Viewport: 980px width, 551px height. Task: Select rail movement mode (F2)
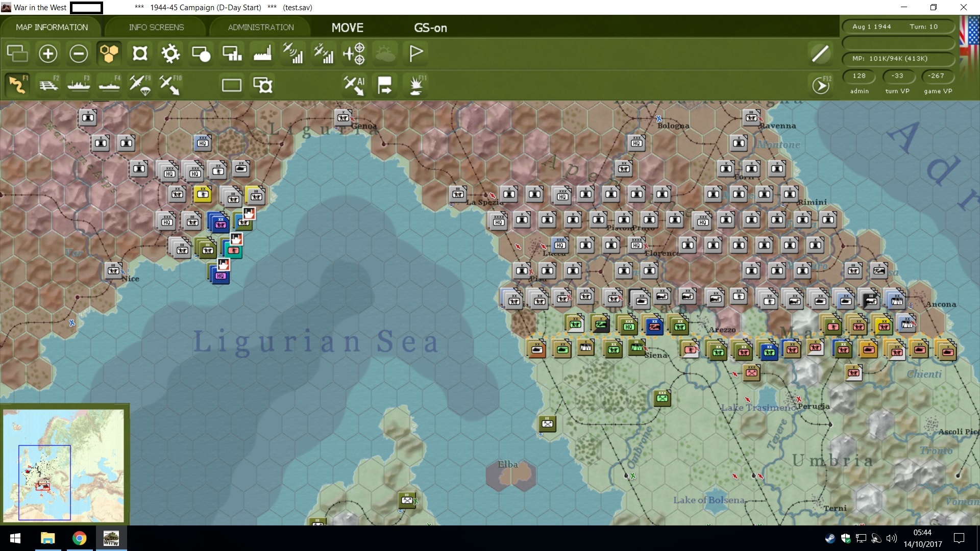(x=48, y=85)
